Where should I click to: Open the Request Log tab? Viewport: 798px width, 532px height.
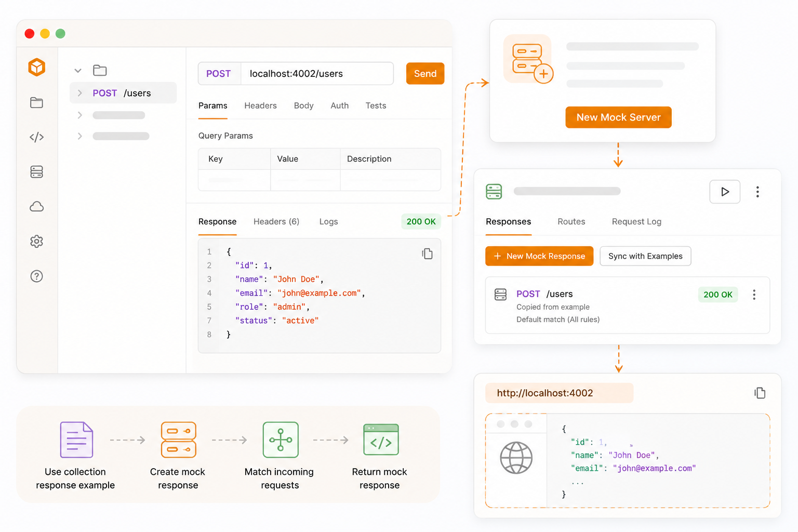click(636, 221)
